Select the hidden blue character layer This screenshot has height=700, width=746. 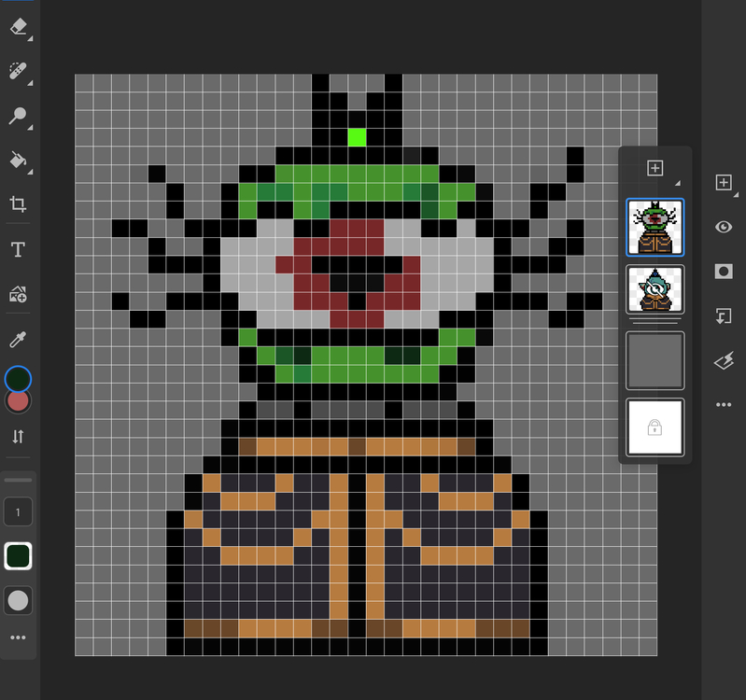[655, 289]
